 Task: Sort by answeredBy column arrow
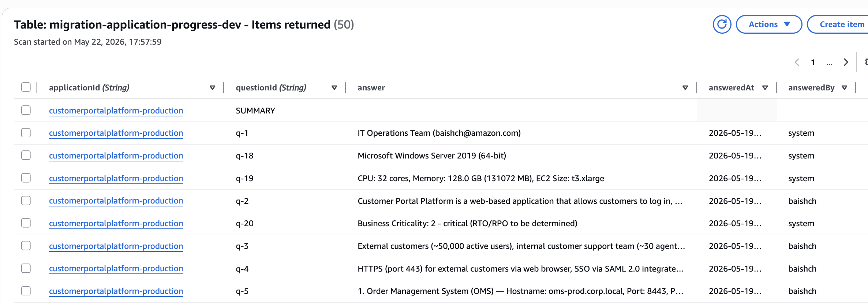tap(845, 88)
